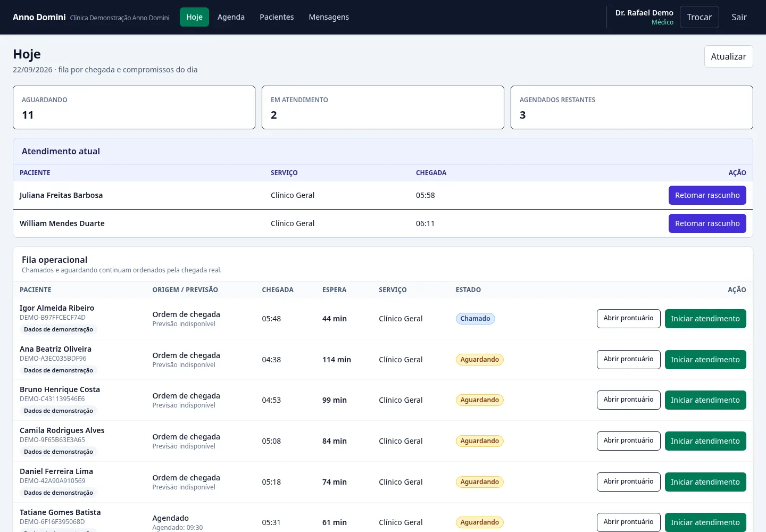Click the Espera column header

[334, 290]
